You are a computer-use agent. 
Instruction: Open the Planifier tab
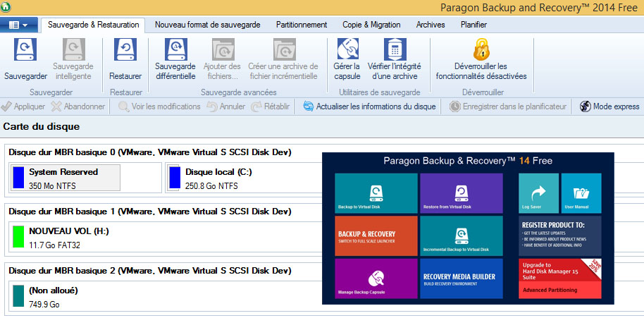pyautogui.click(x=473, y=25)
